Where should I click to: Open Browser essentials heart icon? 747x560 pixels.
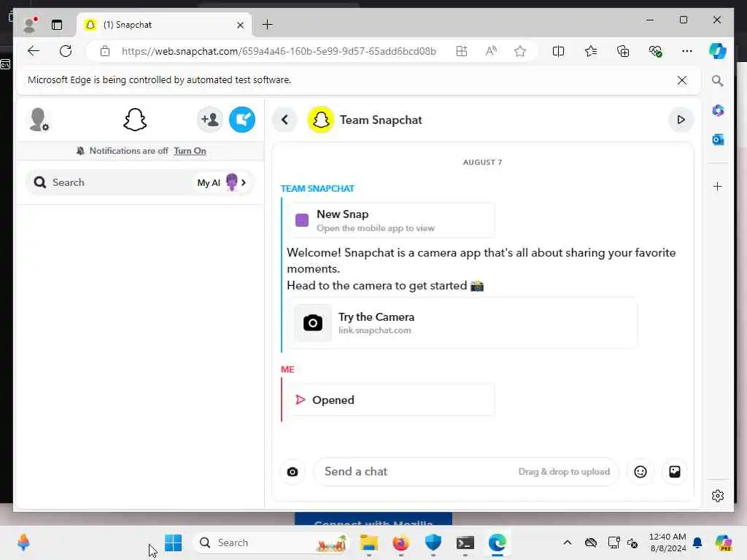(x=655, y=51)
